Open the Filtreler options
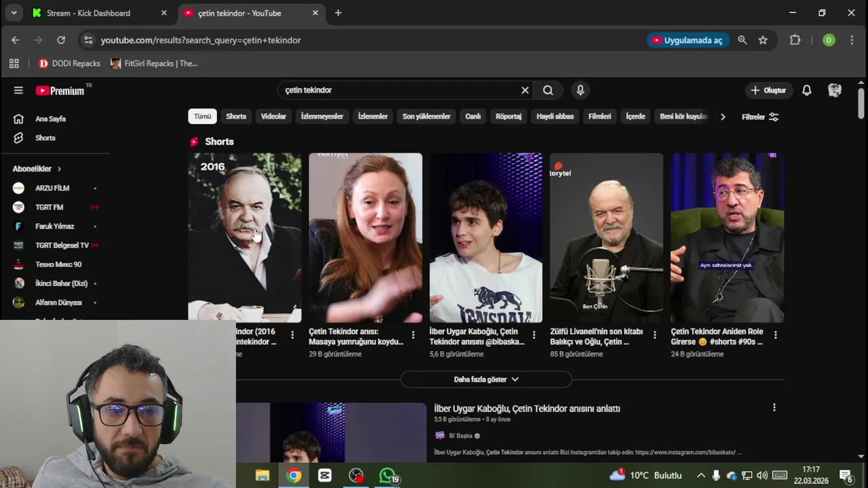Screen dimensions: 868x488 tap(760, 117)
